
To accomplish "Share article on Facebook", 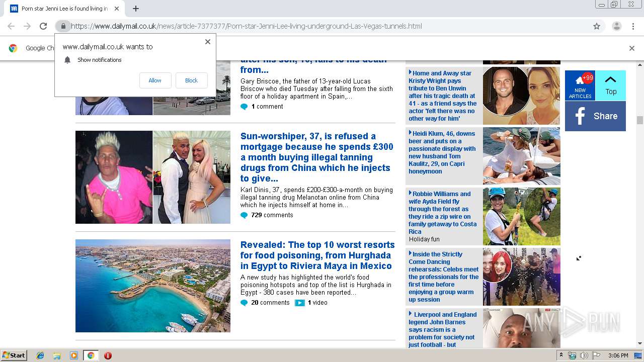I will tap(595, 116).
